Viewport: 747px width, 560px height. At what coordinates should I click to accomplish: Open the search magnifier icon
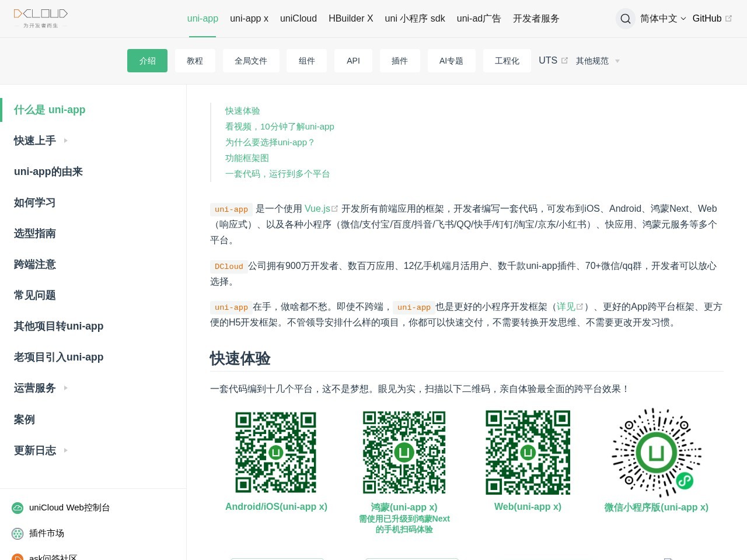(626, 19)
